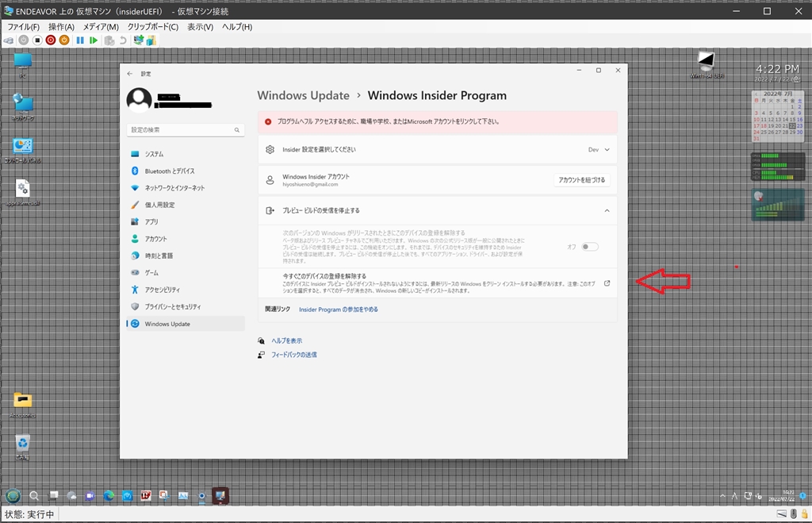Click the Teams Chat taskbar icon
The image size is (812, 523).
point(90,496)
